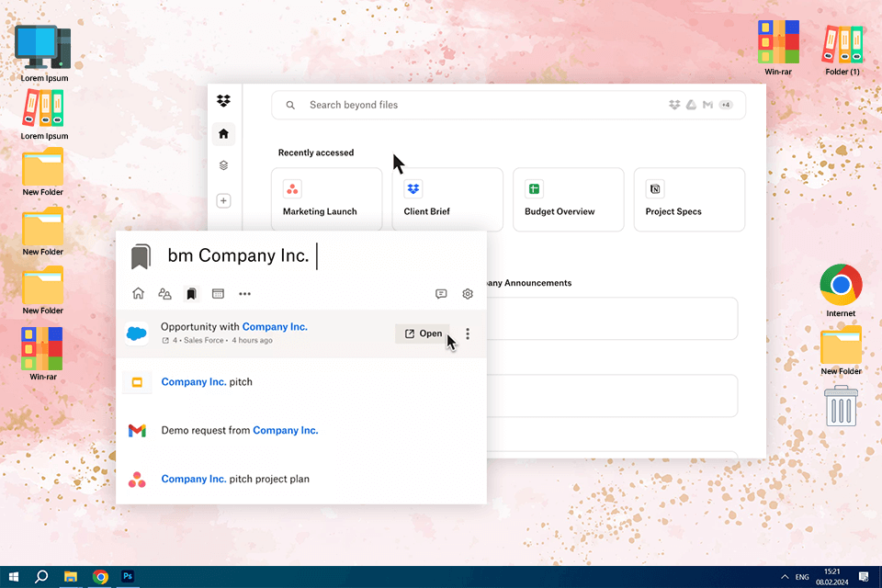Open Photoshop from the taskbar

(128, 577)
